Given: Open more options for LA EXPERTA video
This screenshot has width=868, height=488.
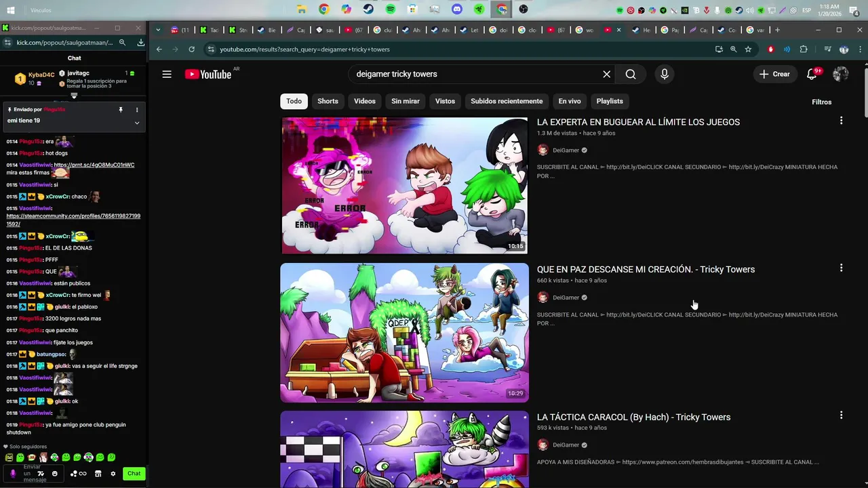Looking at the screenshot, I should pos(841,121).
